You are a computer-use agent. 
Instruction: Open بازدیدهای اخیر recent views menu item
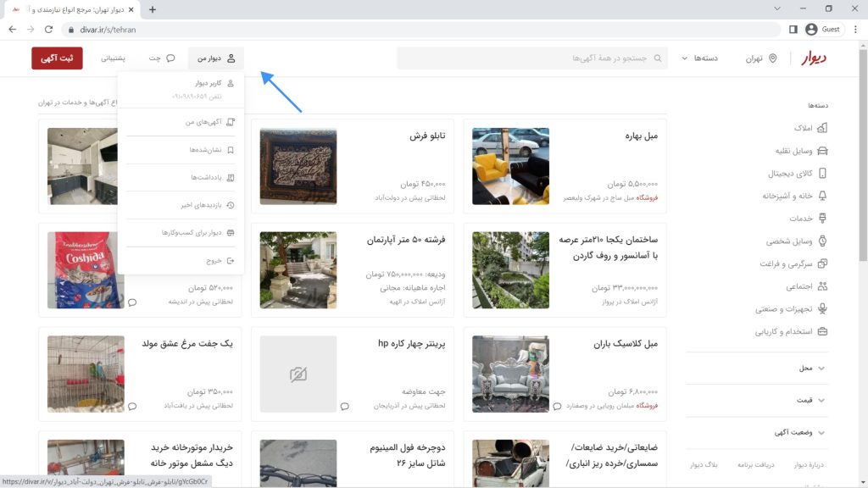click(x=181, y=205)
